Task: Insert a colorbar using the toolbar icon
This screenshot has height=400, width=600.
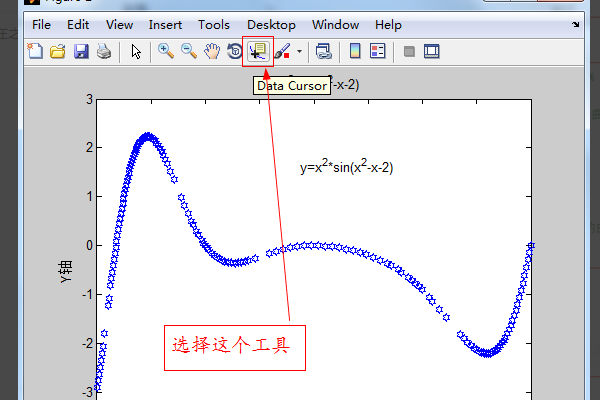Action: point(354,51)
